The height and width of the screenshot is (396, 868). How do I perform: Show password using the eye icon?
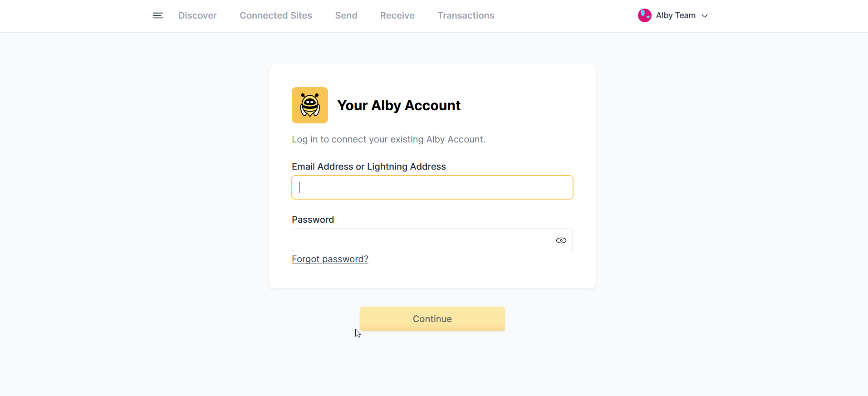(x=561, y=240)
